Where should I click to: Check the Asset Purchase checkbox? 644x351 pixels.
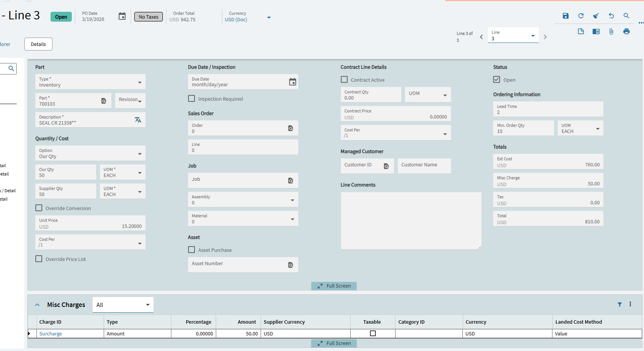pos(191,250)
